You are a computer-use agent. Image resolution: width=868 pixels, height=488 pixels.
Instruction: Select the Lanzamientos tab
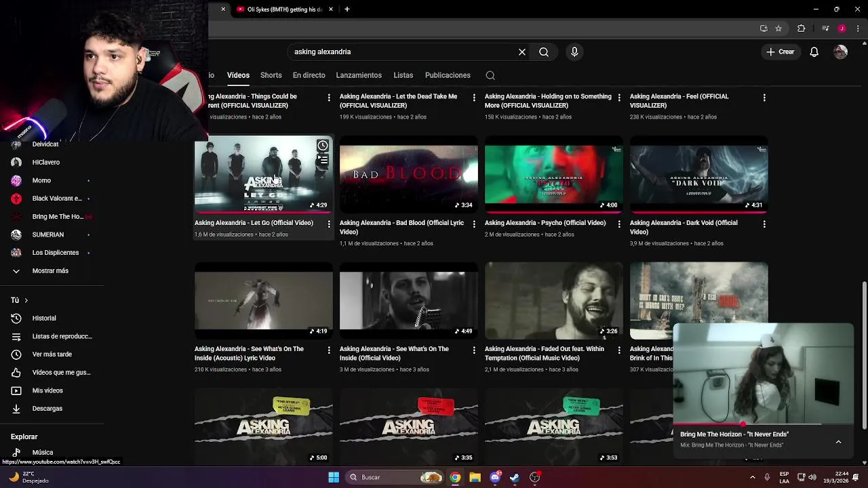pyautogui.click(x=359, y=75)
